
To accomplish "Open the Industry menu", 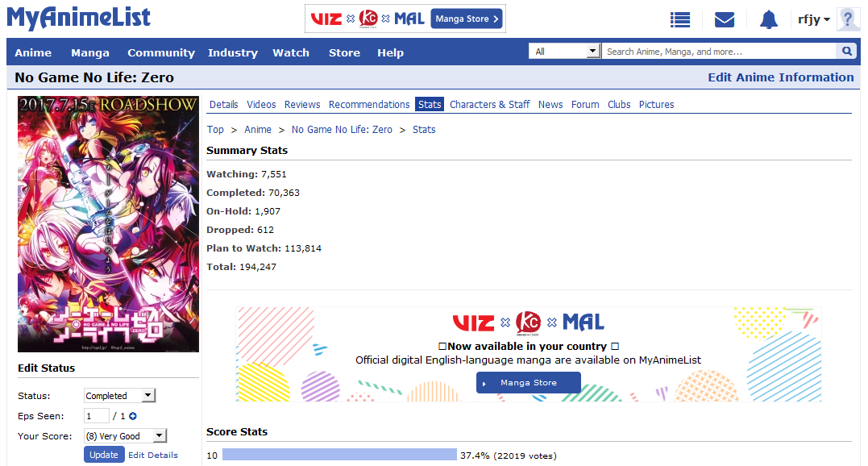I will [x=232, y=52].
